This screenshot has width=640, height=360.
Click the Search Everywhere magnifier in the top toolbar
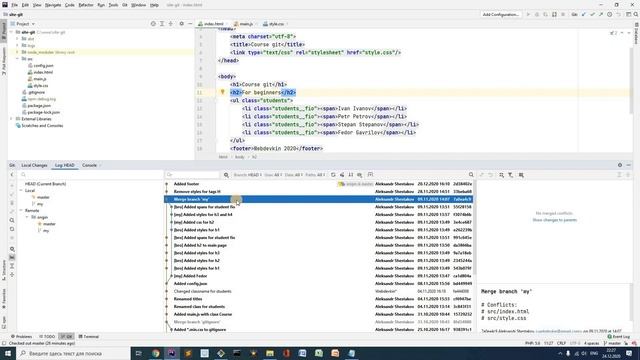point(636,15)
